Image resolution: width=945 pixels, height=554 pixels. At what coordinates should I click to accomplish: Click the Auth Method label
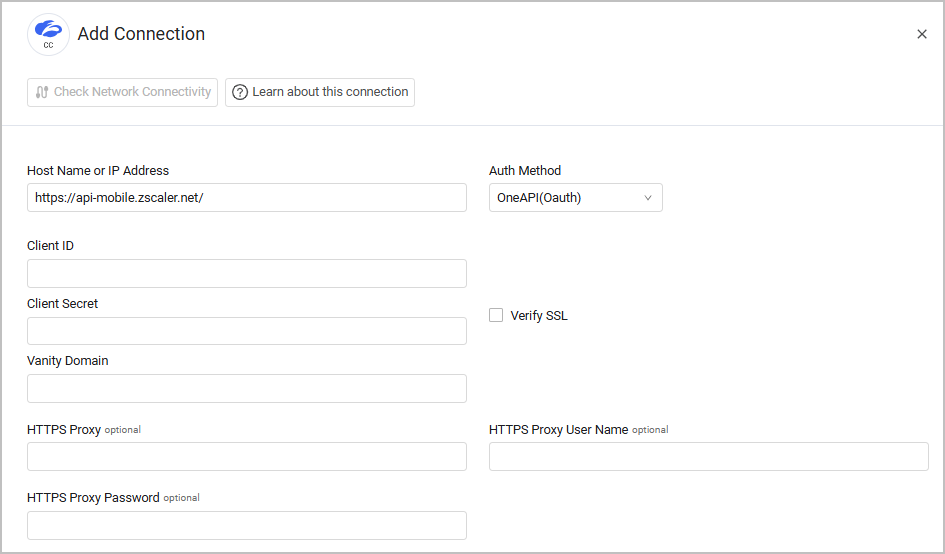pos(525,171)
